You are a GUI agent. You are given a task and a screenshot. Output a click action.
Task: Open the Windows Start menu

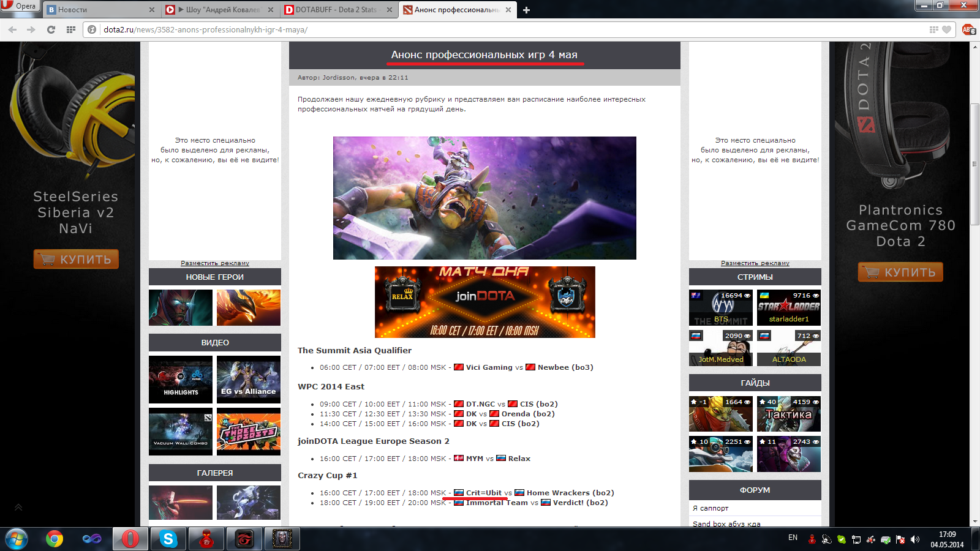click(x=17, y=539)
